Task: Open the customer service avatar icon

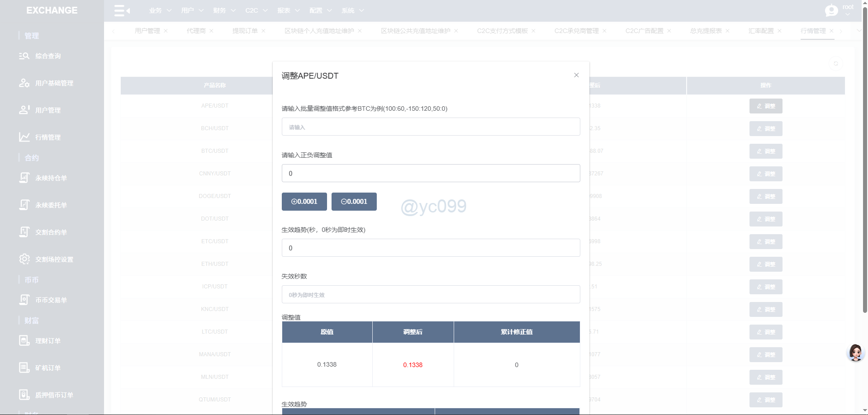Action: [x=855, y=353]
